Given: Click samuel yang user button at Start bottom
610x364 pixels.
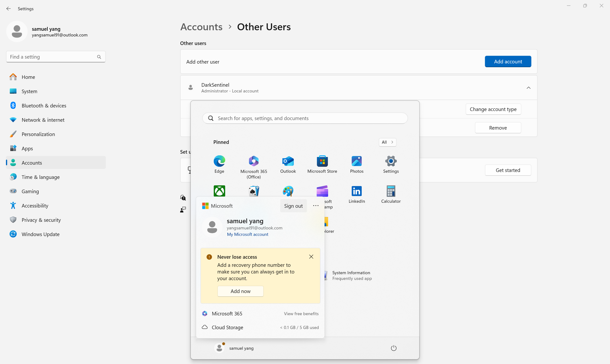Looking at the screenshot, I should coord(234,348).
